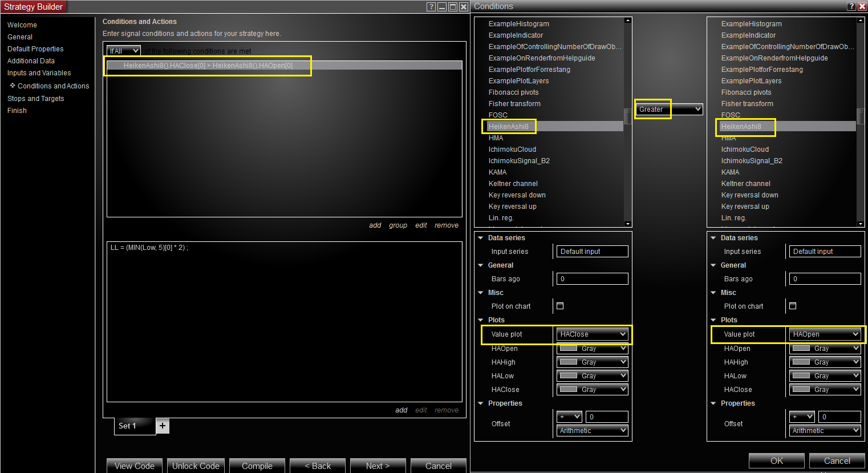Select Keltner channel in the right indicator list
The image size is (868, 473).
(745, 184)
